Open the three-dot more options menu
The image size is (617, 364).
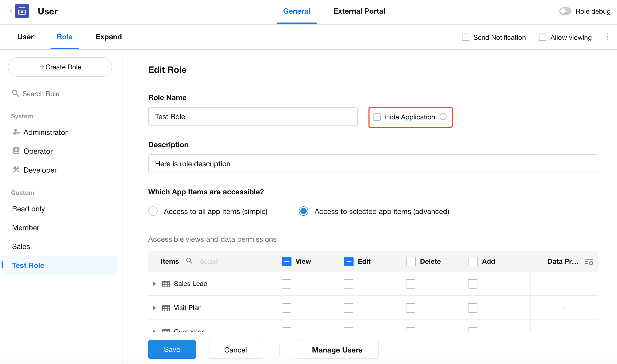(x=607, y=37)
